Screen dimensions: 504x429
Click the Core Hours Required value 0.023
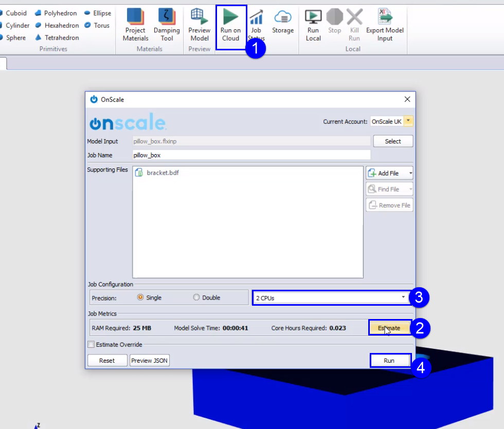pos(337,328)
